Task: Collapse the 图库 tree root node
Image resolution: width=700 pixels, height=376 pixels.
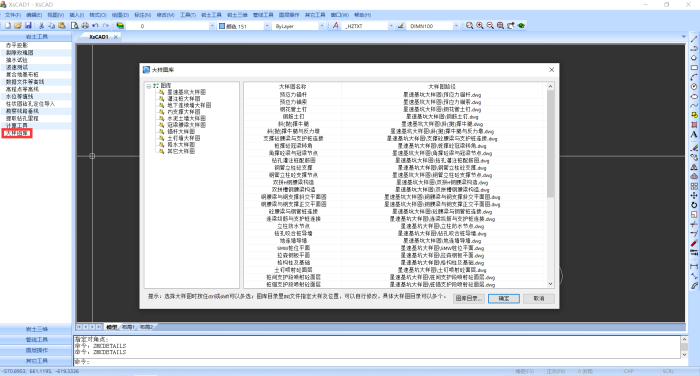Action: (x=149, y=86)
